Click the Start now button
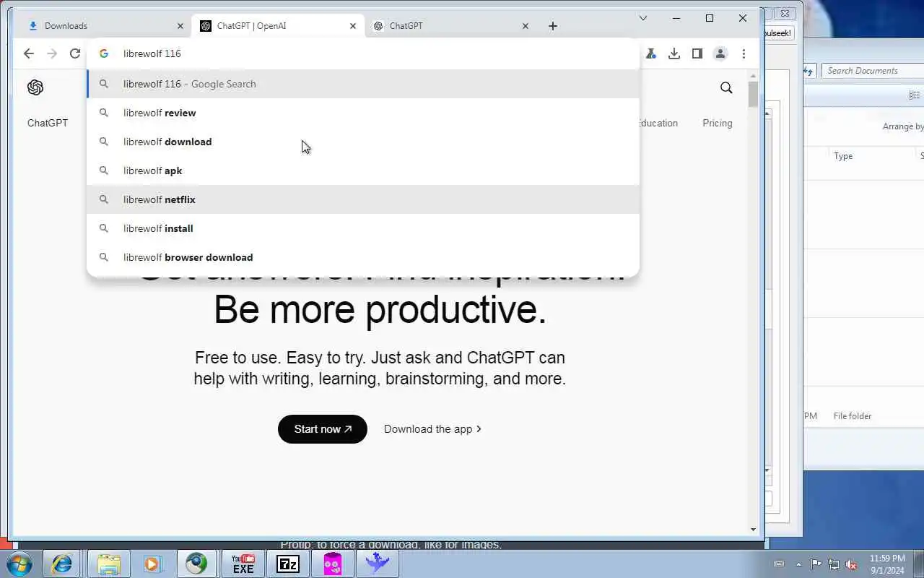This screenshot has width=924, height=578. point(323,429)
